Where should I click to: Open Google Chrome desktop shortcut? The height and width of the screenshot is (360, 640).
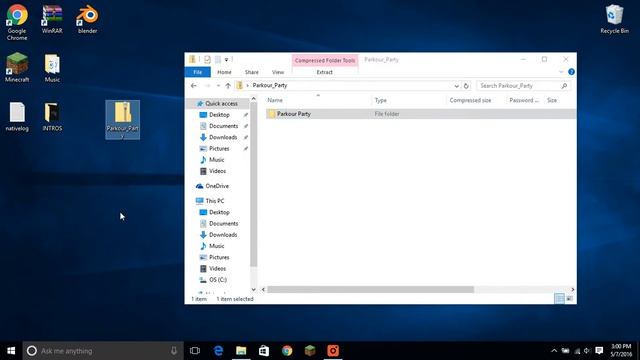[x=17, y=22]
